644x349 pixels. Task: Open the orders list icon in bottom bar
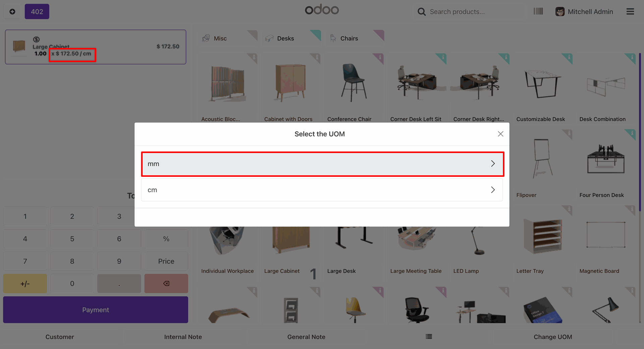pos(429,337)
